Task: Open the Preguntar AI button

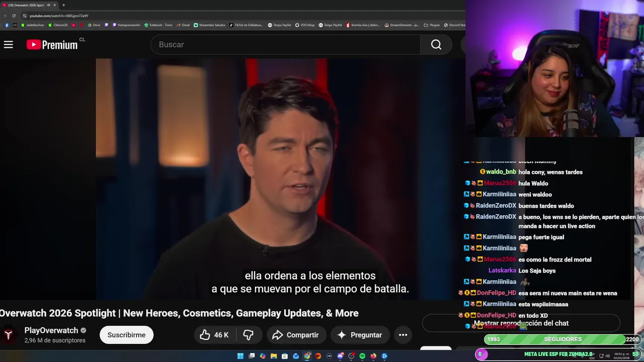Action: pos(360,335)
